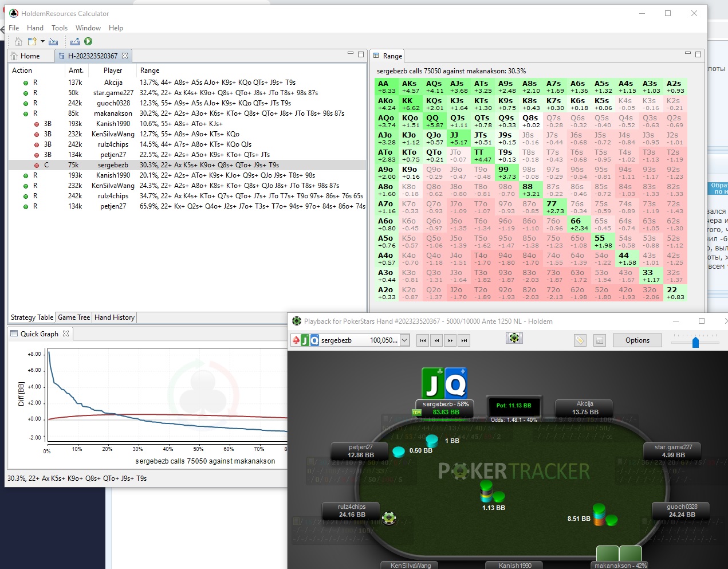Open the File menu
The height and width of the screenshot is (569, 728).
click(x=14, y=28)
